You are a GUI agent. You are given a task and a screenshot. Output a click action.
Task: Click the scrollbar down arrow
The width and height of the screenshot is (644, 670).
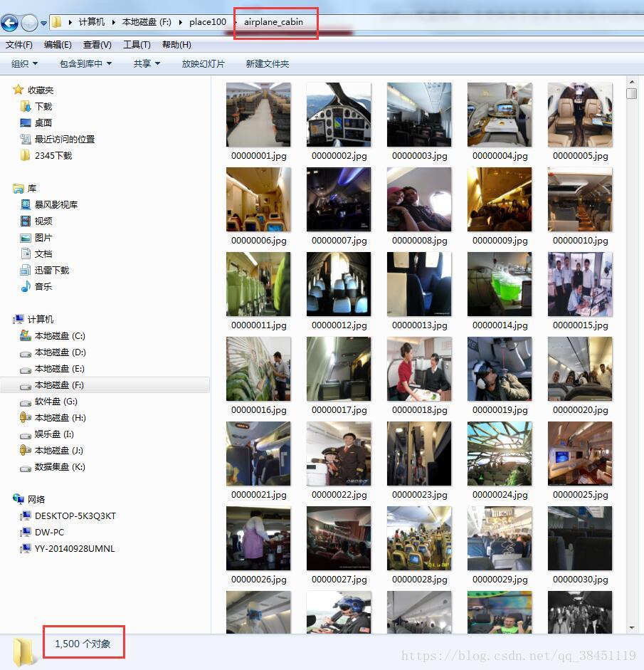coord(632,628)
